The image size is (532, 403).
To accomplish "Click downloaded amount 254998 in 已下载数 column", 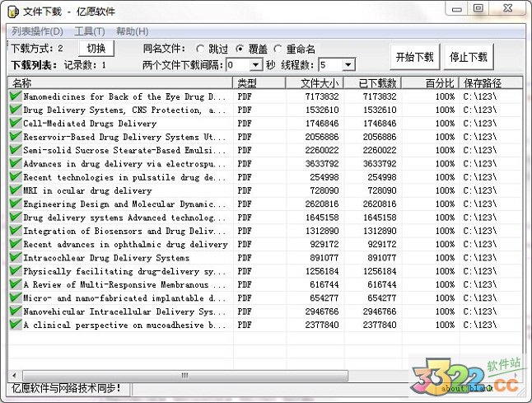I will coord(381,177).
